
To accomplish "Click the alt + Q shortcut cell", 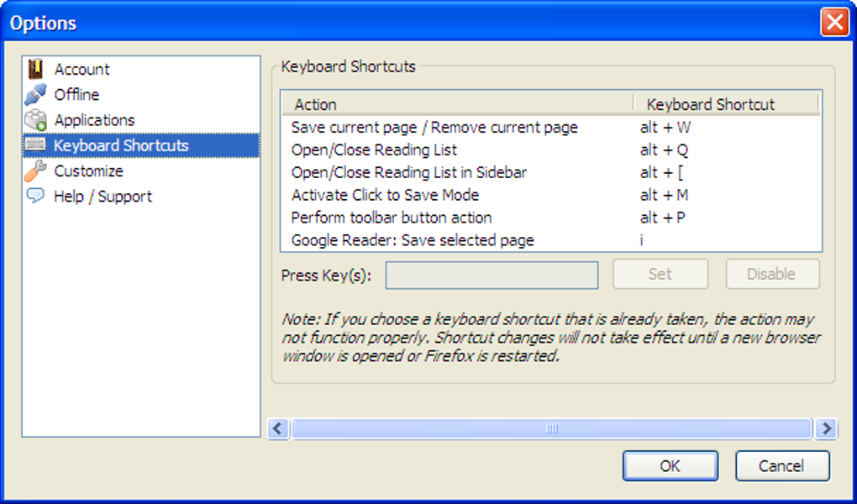I will (664, 150).
